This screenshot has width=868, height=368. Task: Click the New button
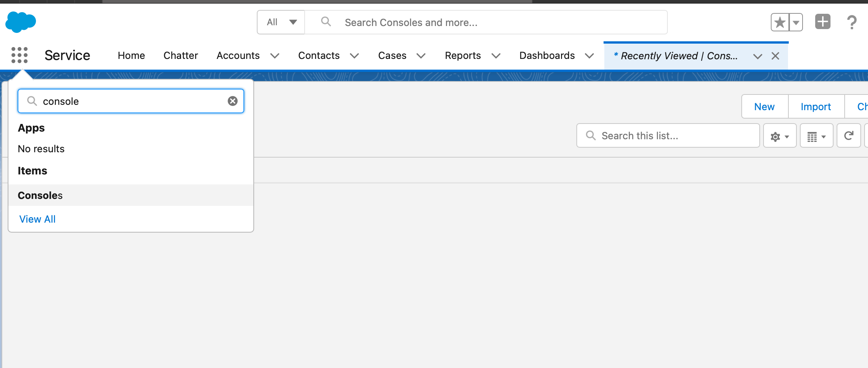click(764, 107)
